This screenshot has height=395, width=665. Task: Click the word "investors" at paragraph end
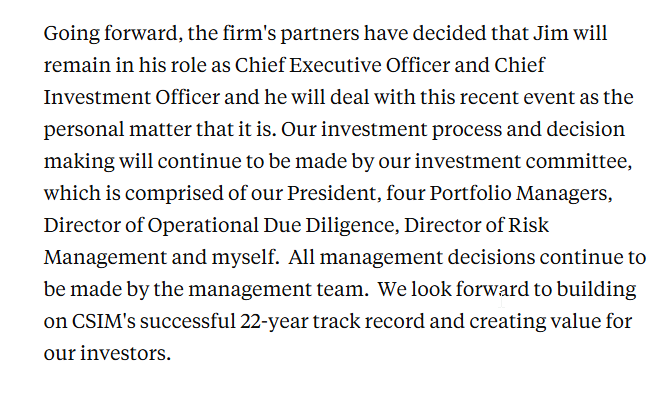tap(123, 353)
